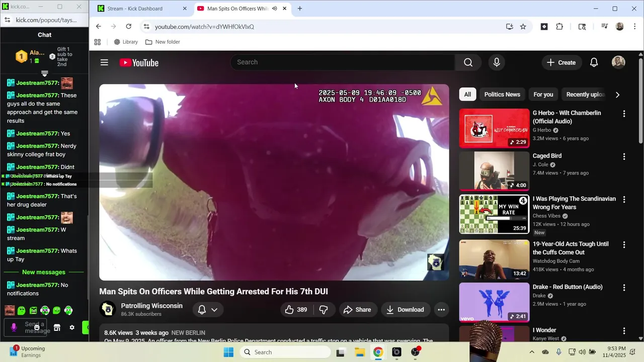Start voice search with the microphone icon

[x=497, y=62]
